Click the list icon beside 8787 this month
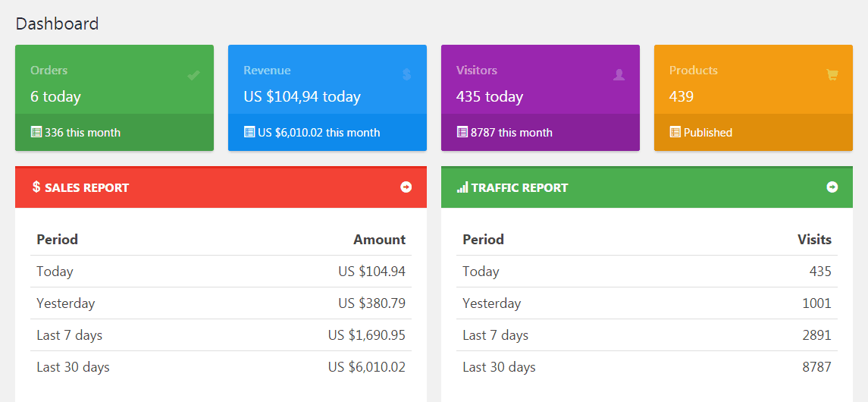Screen dimensions: 868x402 (462, 132)
